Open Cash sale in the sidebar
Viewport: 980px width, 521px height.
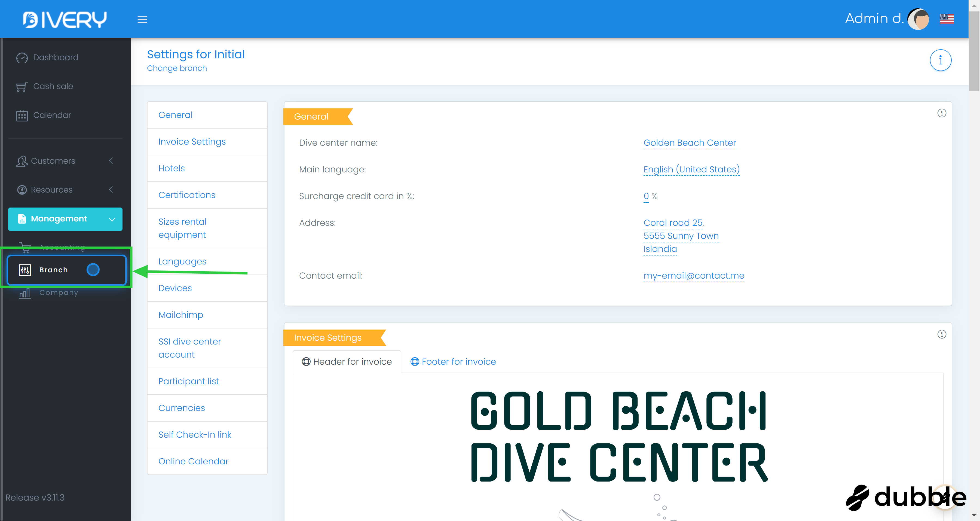click(x=53, y=86)
